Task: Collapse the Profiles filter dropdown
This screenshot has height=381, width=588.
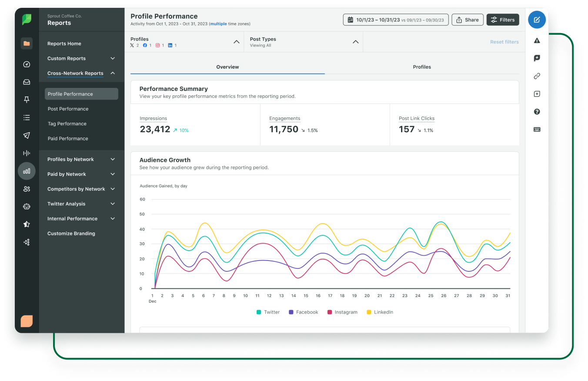Action: coord(237,42)
